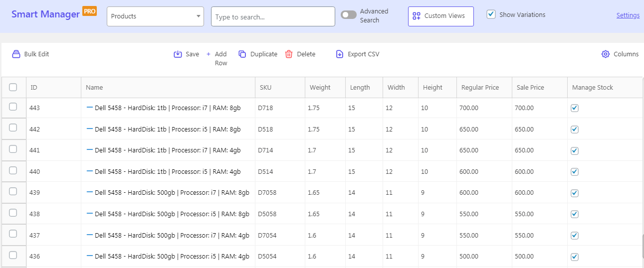Toggle Manage Stock for SKU D714
The height and width of the screenshot is (268, 644).
(x=575, y=150)
